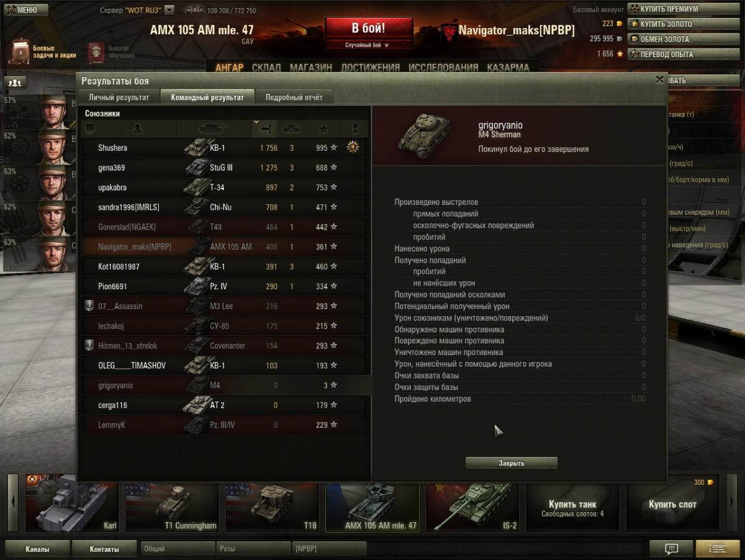
Task: Sort allies by platoon column icon
Action: (89, 129)
